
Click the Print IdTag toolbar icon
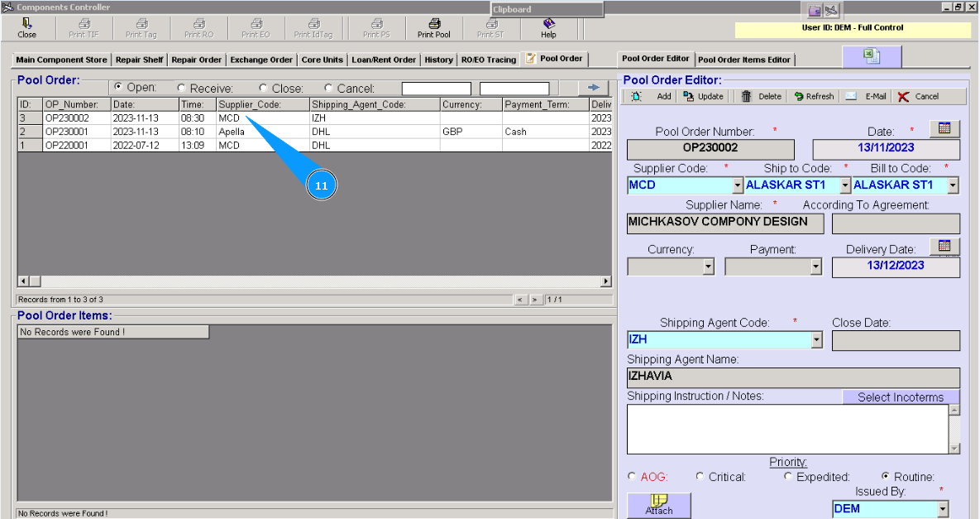313,28
